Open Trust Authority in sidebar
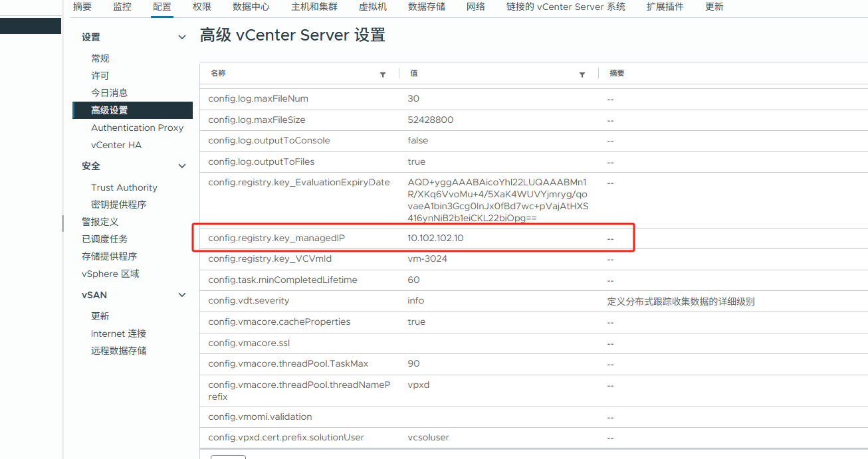The width and height of the screenshot is (868, 459). click(124, 187)
